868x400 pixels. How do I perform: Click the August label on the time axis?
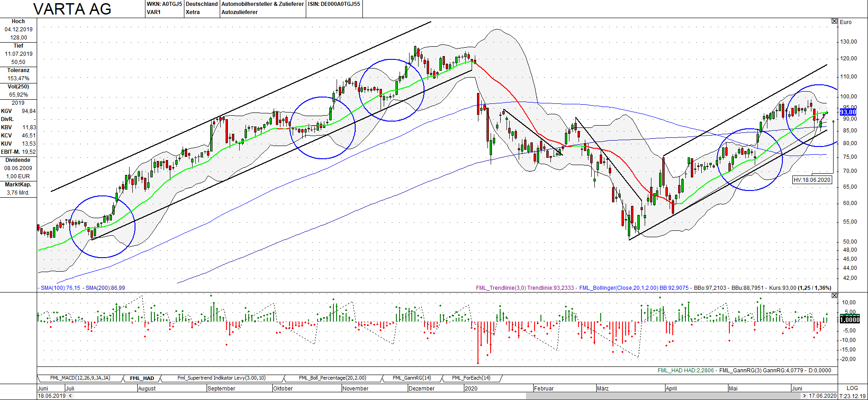(147, 389)
